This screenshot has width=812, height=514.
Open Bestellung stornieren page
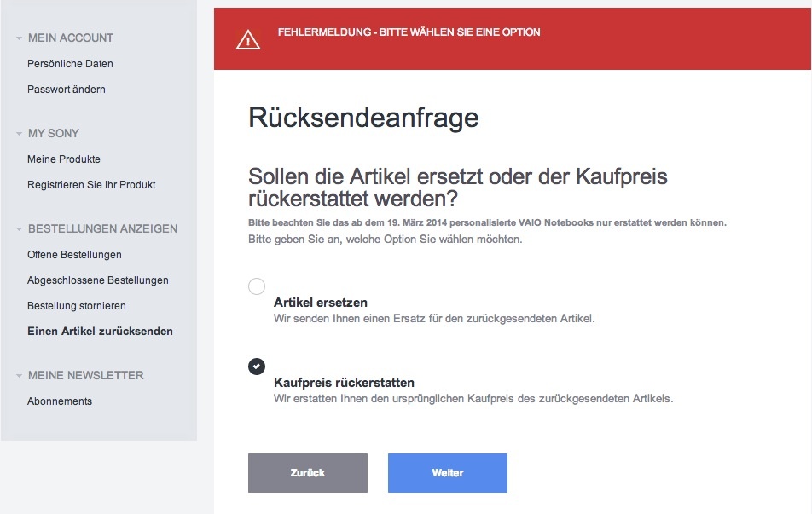[x=77, y=306]
